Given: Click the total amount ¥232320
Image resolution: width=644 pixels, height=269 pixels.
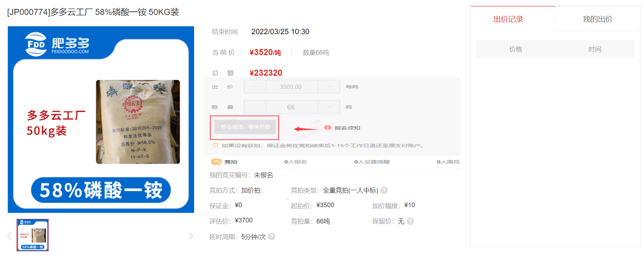Looking at the screenshot, I should click(266, 73).
